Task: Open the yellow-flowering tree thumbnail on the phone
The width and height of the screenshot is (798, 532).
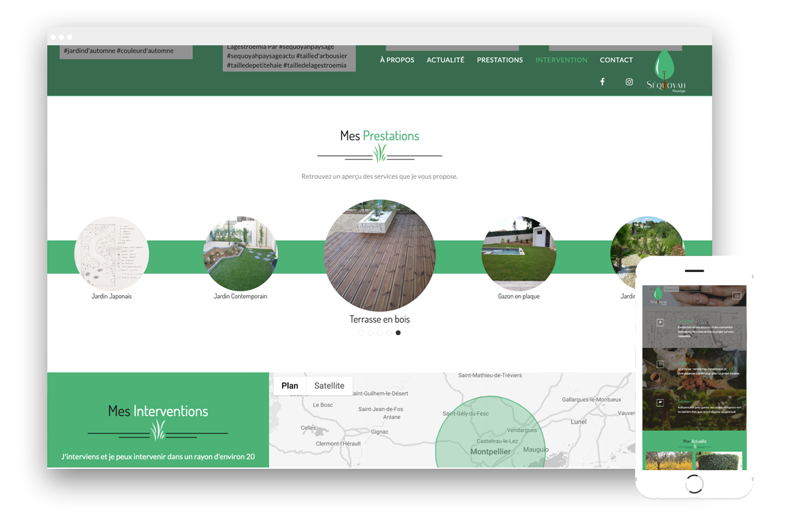Action: (669, 461)
